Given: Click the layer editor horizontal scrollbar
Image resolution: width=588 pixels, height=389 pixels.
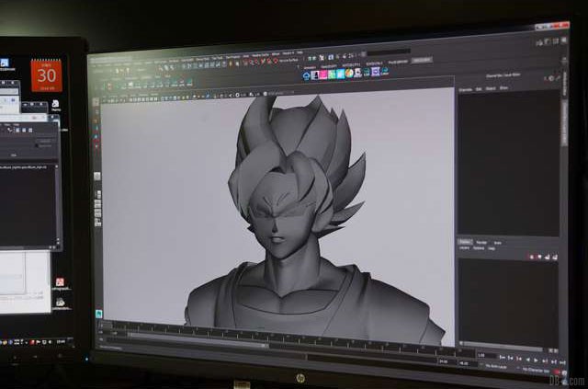Looking at the screenshot, I should pyautogui.click(x=501, y=348).
